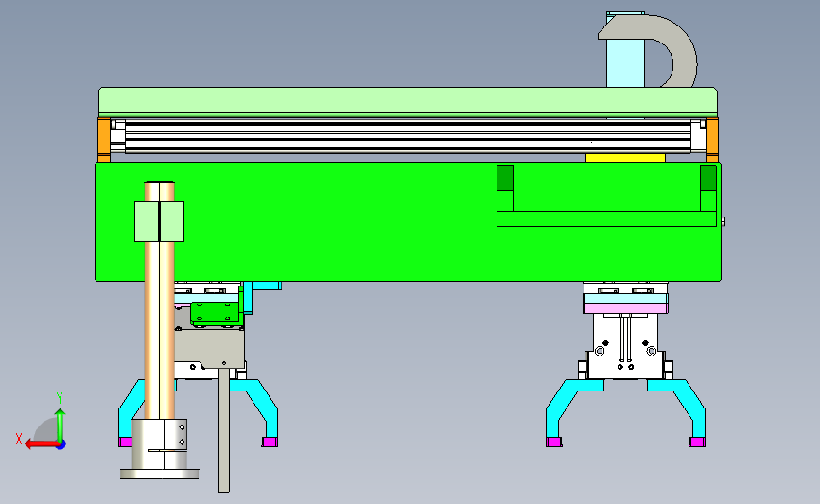The image size is (820, 504).
Task: Select the left orange end bracket
Action: click(x=104, y=140)
